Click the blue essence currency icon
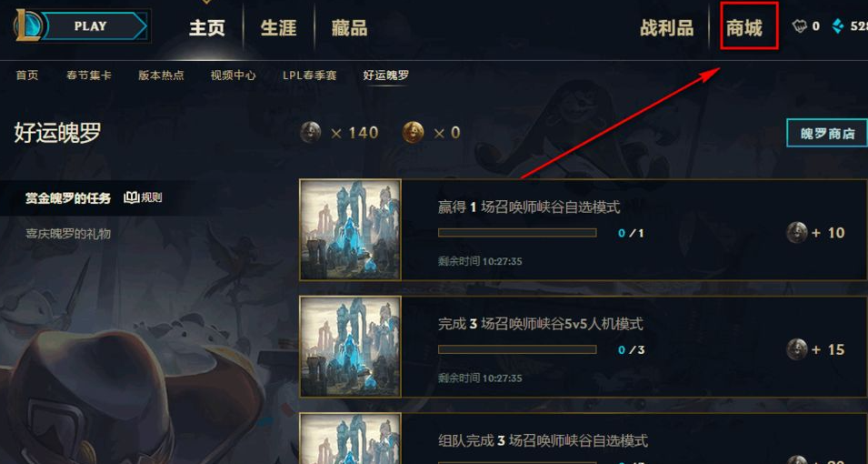868x464 pixels. (x=838, y=26)
